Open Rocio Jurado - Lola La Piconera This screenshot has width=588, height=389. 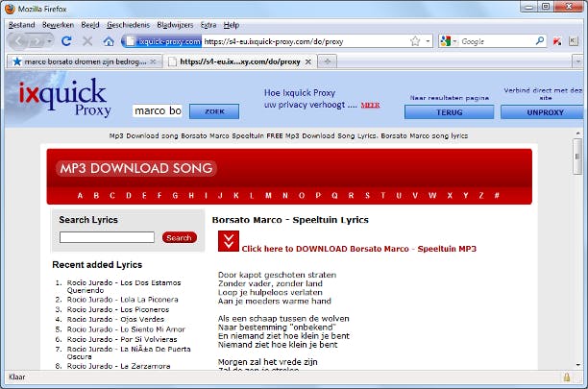[x=122, y=300]
